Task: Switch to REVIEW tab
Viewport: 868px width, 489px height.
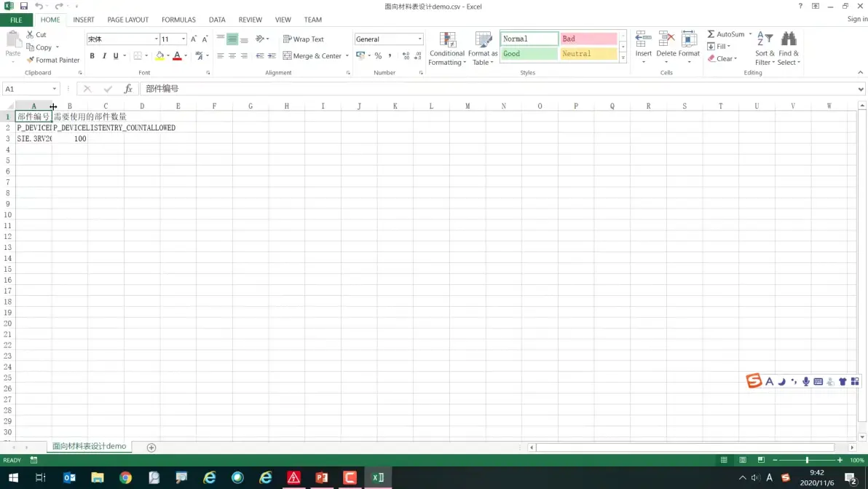Action: tap(250, 20)
